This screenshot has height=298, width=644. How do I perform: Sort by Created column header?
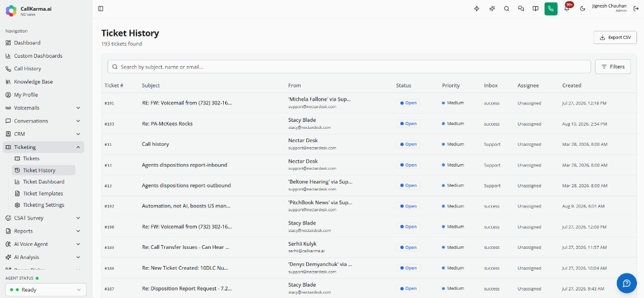click(x=571, y=86)
